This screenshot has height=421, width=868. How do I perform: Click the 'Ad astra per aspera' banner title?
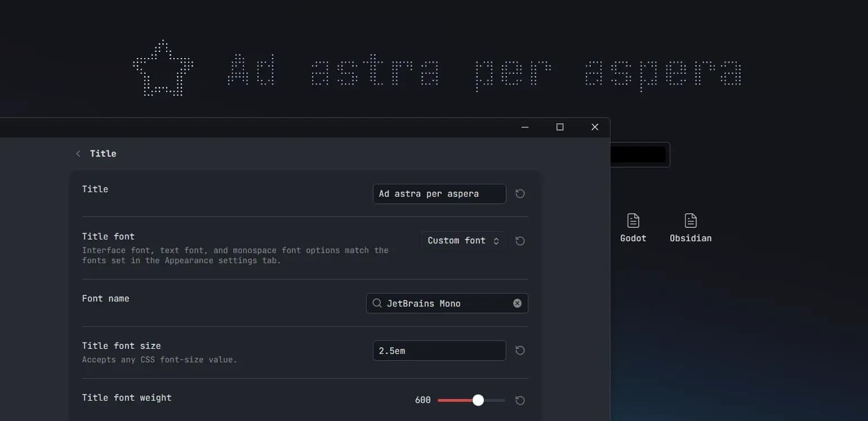(484, 73)
